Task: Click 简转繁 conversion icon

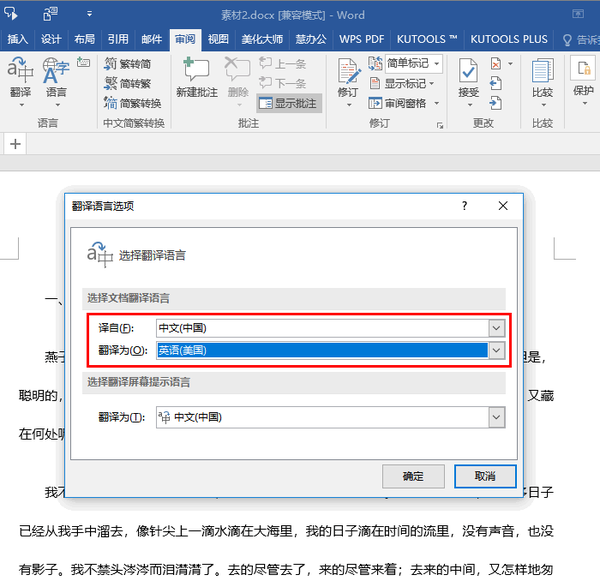Action: [x=127, y=83]
